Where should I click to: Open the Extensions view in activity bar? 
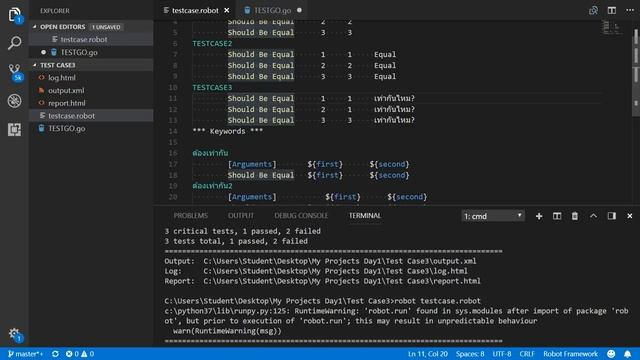[x=14, y=129]
